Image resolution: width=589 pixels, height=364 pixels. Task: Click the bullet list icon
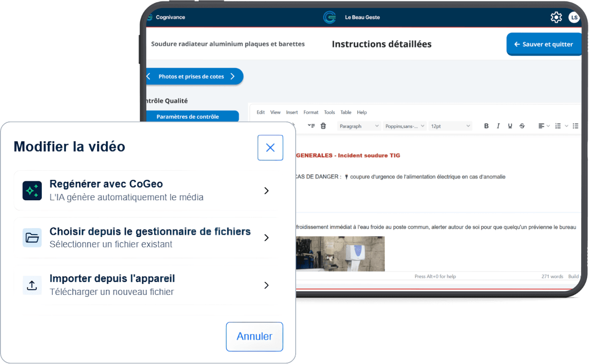576,126
